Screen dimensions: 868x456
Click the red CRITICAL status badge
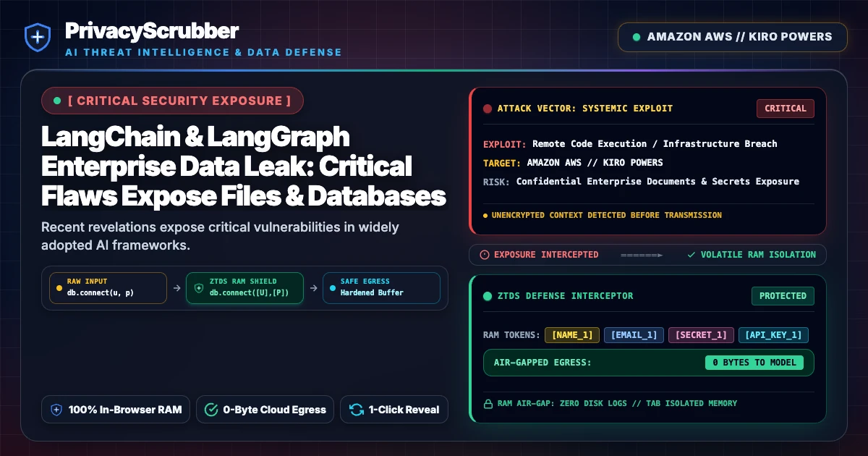(786, 109)
